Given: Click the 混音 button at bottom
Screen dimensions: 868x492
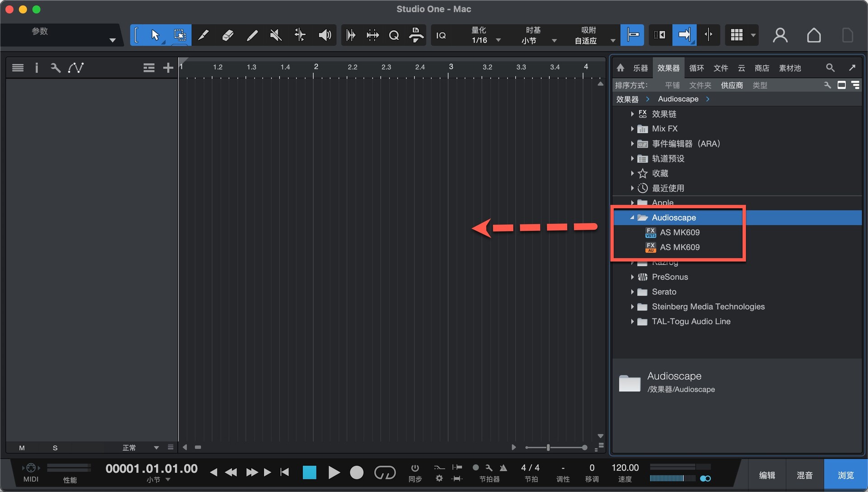Looking at the screenshot, I should pyautogui.click(x=804, y=475).
